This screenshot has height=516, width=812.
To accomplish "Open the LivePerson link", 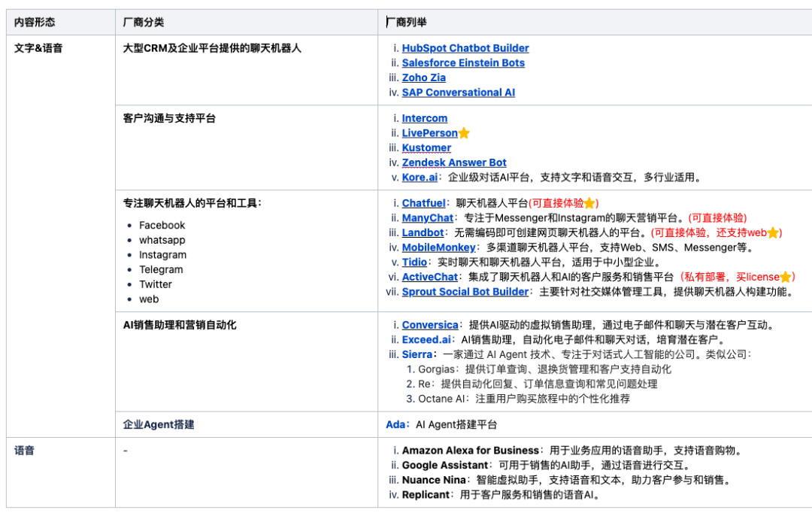I will click(430, 133).
